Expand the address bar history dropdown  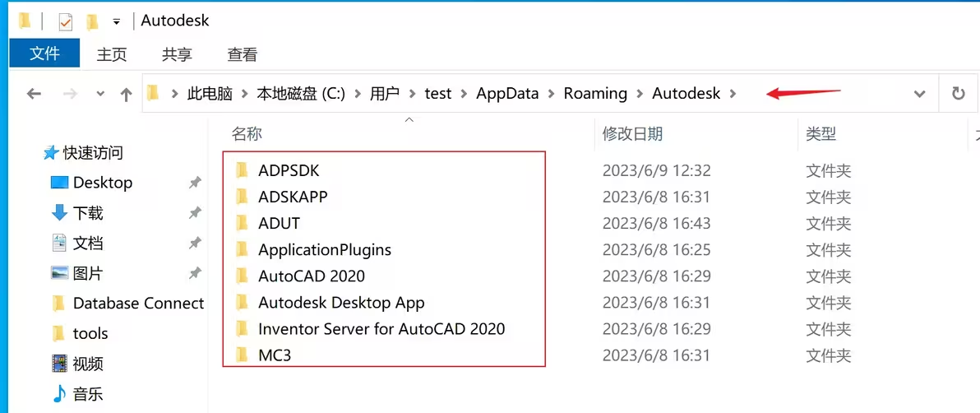[x=919, y=94]
